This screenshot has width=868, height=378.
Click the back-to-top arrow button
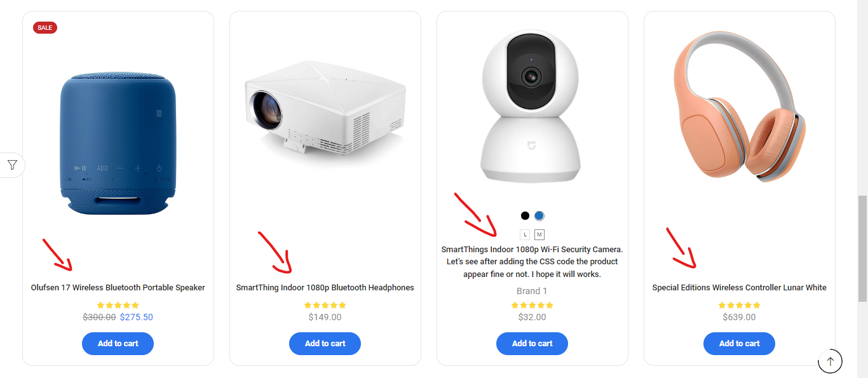830,361
